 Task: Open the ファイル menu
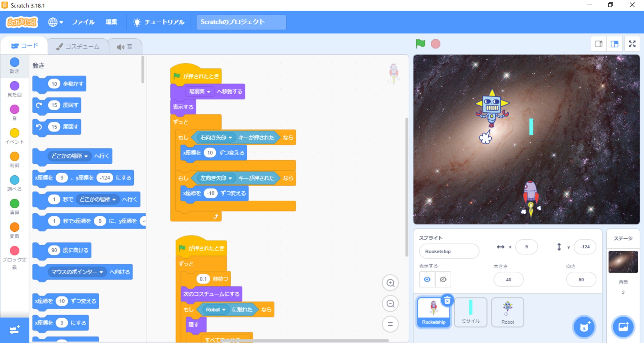[x=83, y=22]
